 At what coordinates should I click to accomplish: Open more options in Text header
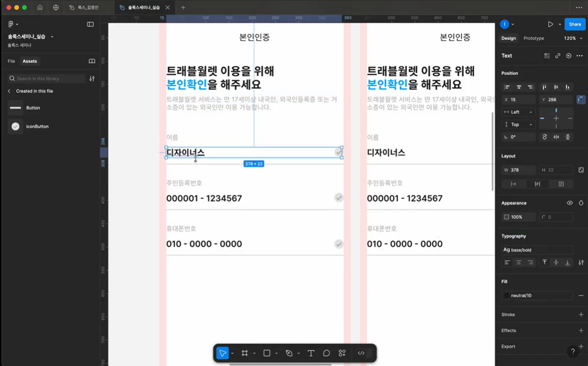coord(580,56)
